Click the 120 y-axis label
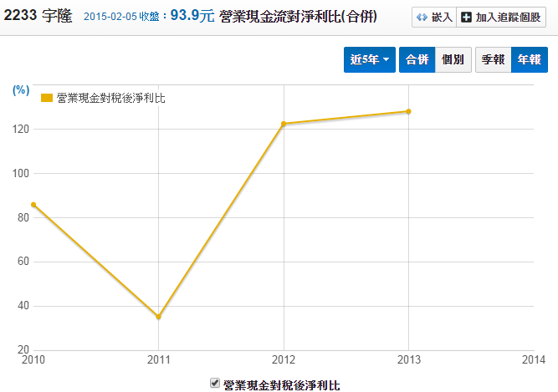The image size is (558, 392). pos(21,129)
